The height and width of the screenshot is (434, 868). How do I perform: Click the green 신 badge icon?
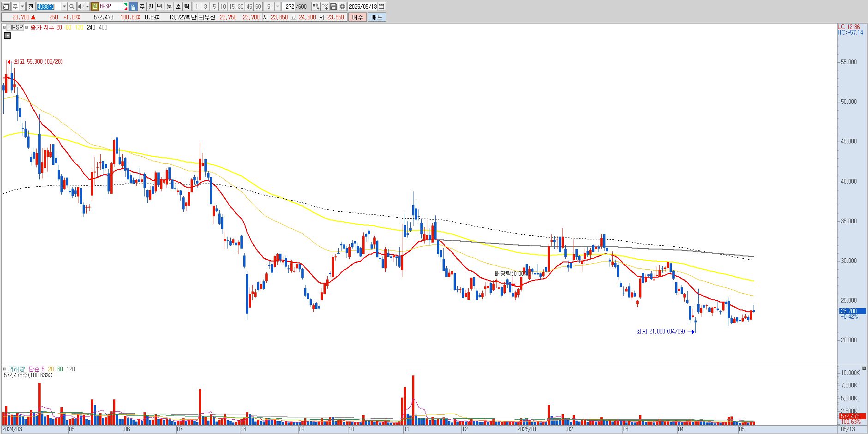click(95, 6)
